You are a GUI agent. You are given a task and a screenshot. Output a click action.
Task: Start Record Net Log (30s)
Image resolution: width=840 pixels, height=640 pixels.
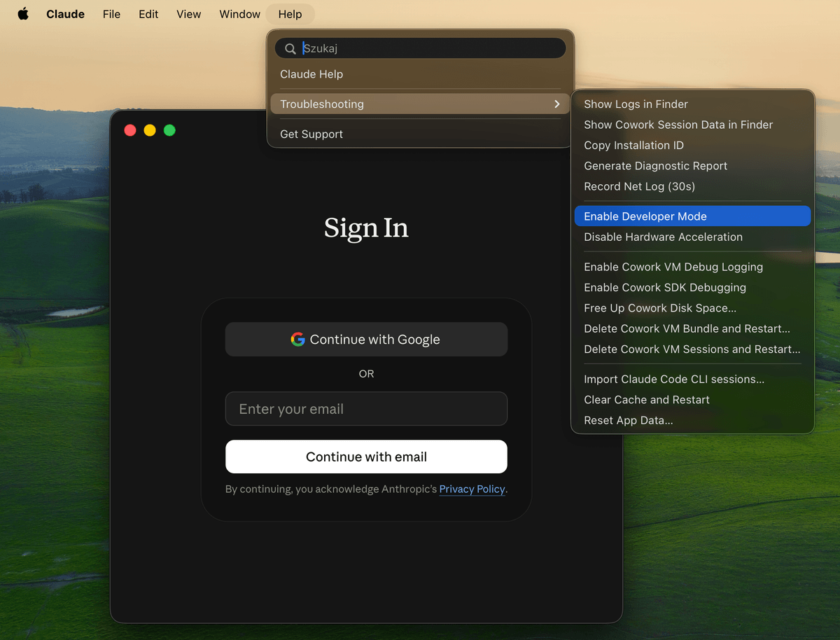(692, 186)
